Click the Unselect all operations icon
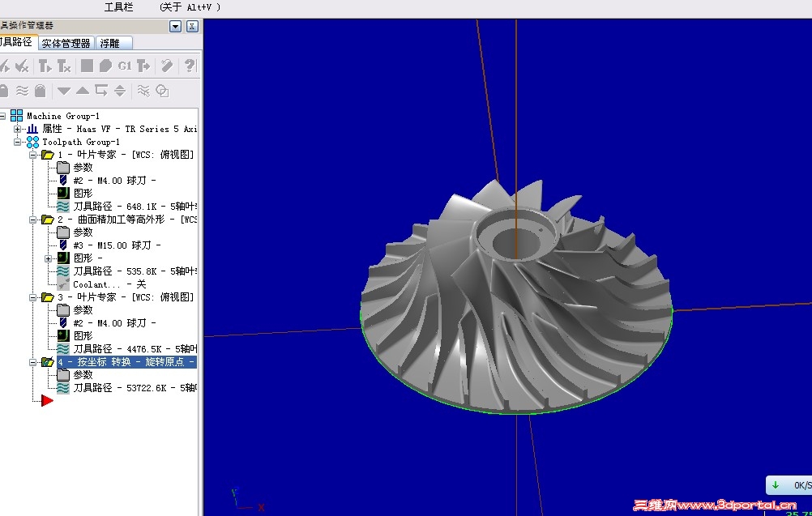The image size is (812, 516). click(x=22, y=66)
